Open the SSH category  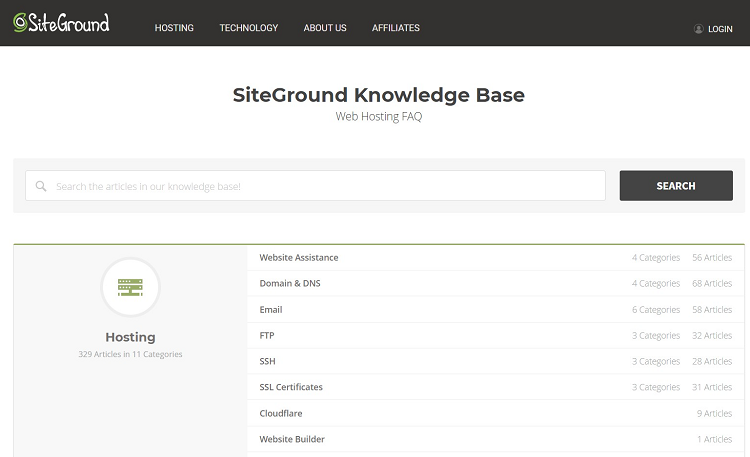(x=267, y=361)
